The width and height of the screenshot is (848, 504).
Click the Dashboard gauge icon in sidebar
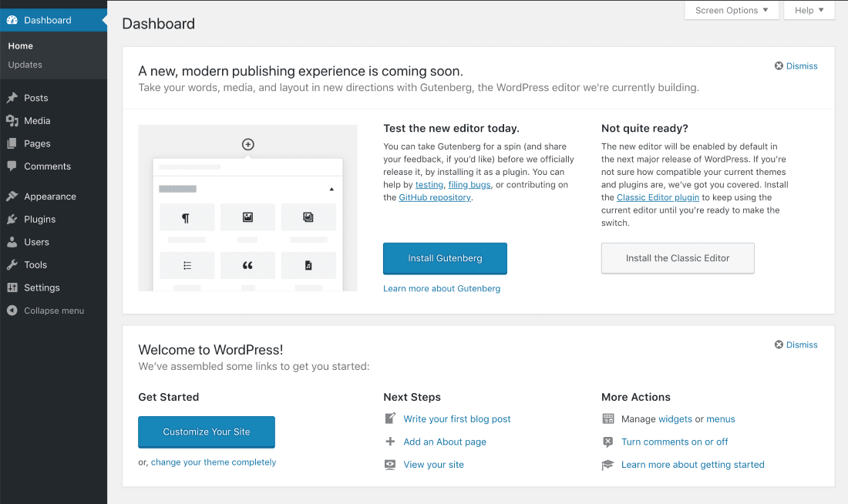(x=12, y=20)
